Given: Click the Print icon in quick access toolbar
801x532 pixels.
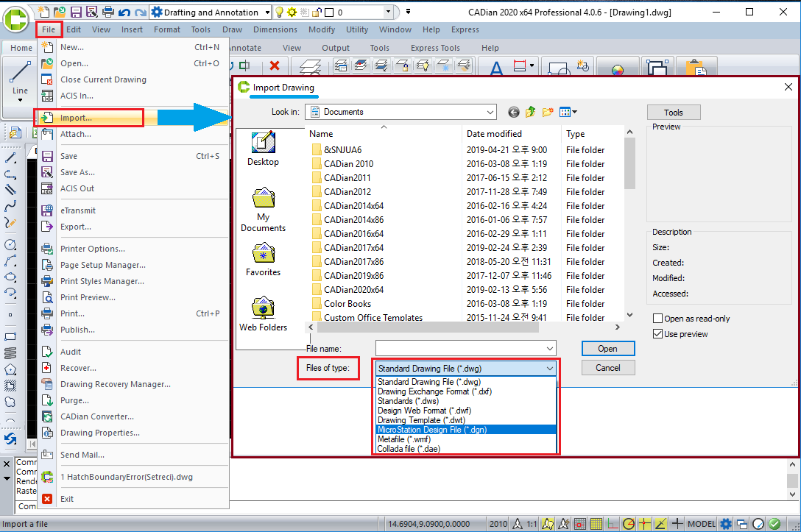Looking at the screenshot, I should tap(107, 12).
